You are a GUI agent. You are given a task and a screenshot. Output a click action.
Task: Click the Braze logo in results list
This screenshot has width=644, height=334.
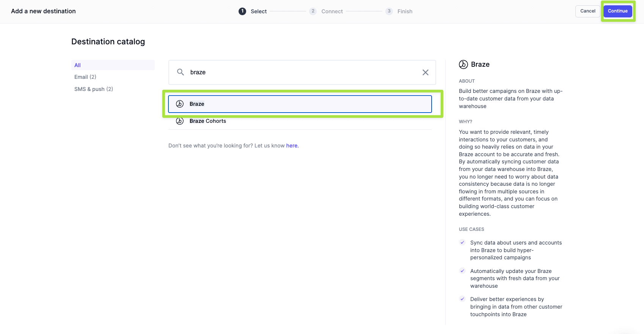point(180,104)
